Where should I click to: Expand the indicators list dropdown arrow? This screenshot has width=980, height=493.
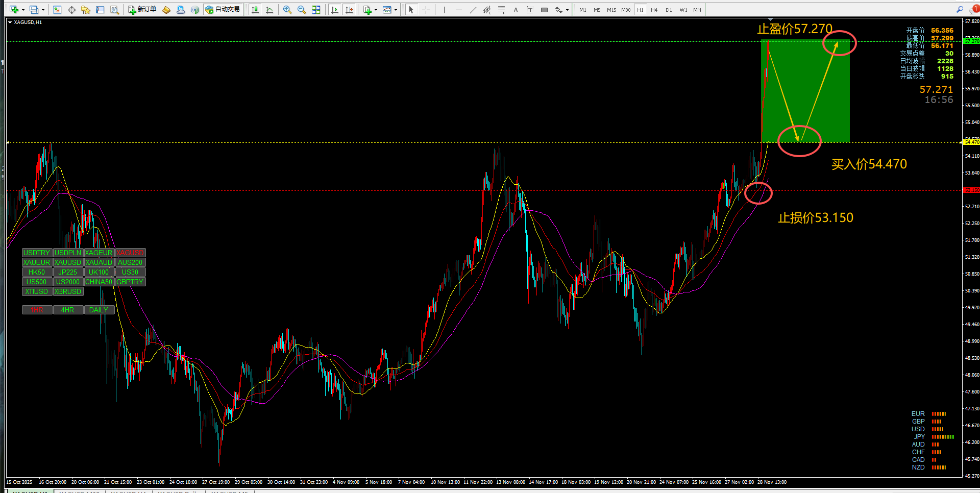pos(376,10)
